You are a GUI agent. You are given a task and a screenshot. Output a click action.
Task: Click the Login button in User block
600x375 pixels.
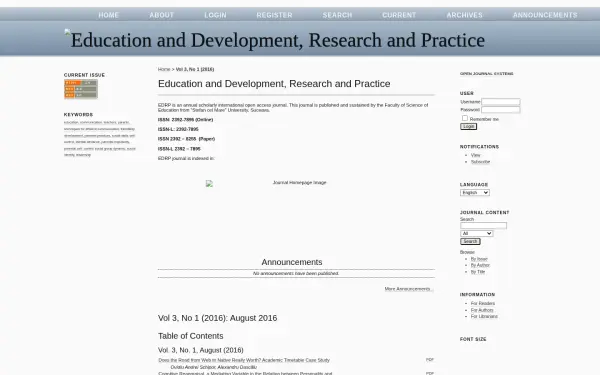tap(468, 127)
